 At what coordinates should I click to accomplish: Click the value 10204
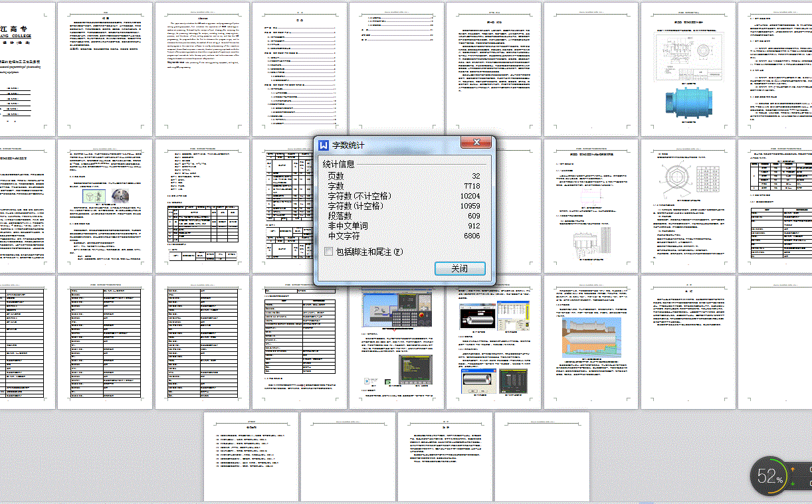[x=469, y=196]
